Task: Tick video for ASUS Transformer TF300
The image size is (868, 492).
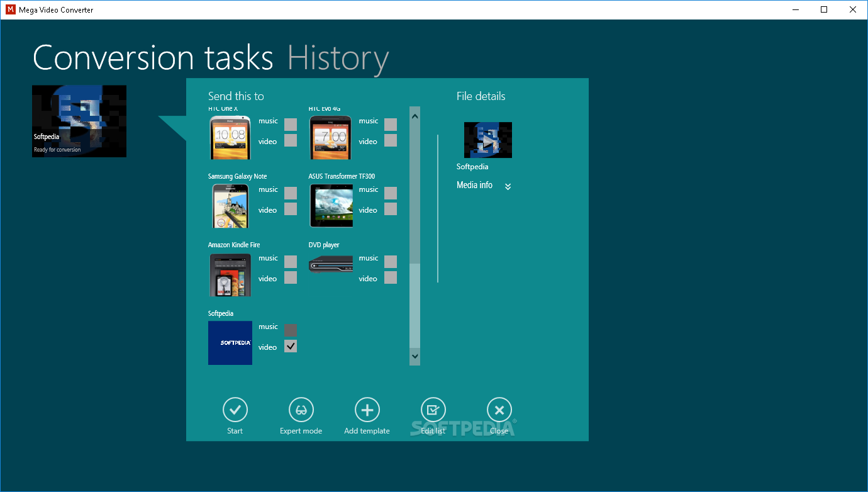Action: click(x=391, y=209)
